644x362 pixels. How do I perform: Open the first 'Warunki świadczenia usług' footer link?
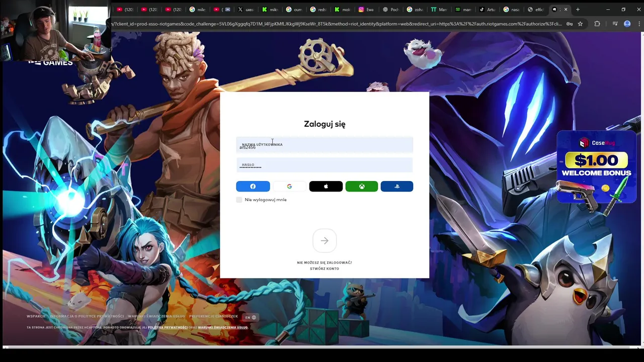pyautogui.click(x=156, y=316)
